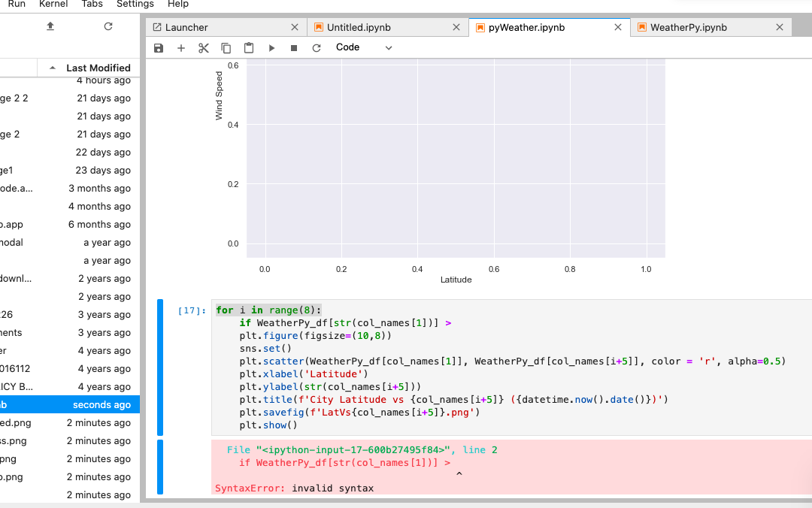Click the 'File <ipython-input-17...>' error line
Viewport: 812px width, 508px height.
coord(362,450)
